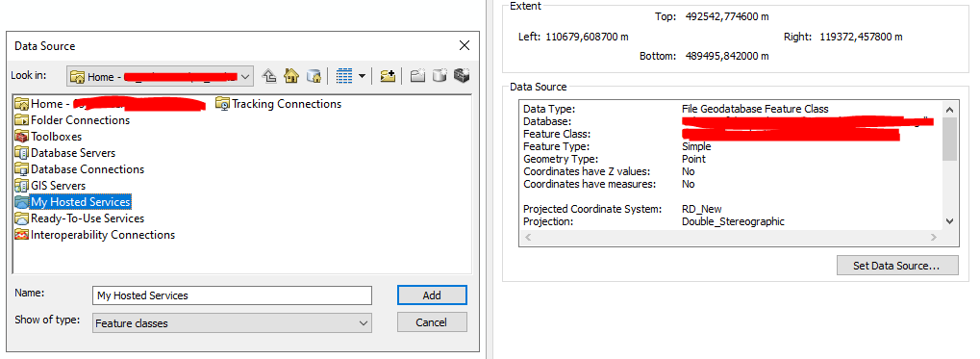Click the Bottom extent value 489495,842000 m

[726, 56]
